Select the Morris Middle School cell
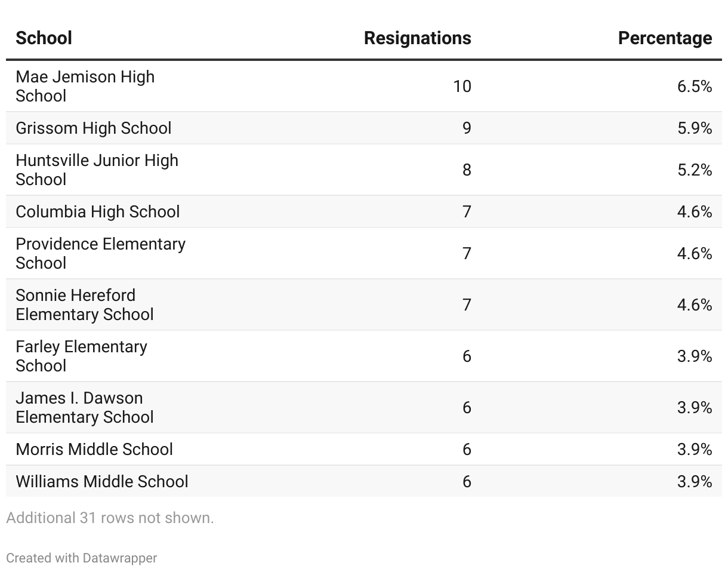The image size is (728, 572). click(x=94, y=449)
